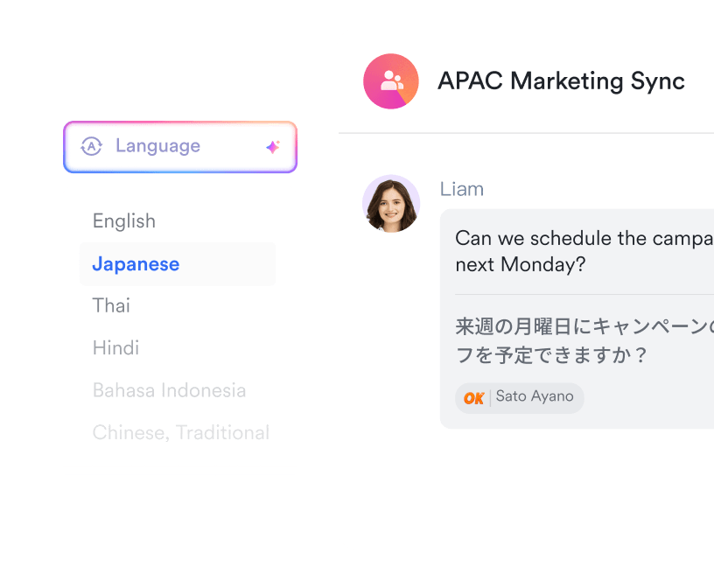Select English from the language list
The image size is (714, 588).
coord(124,220)
